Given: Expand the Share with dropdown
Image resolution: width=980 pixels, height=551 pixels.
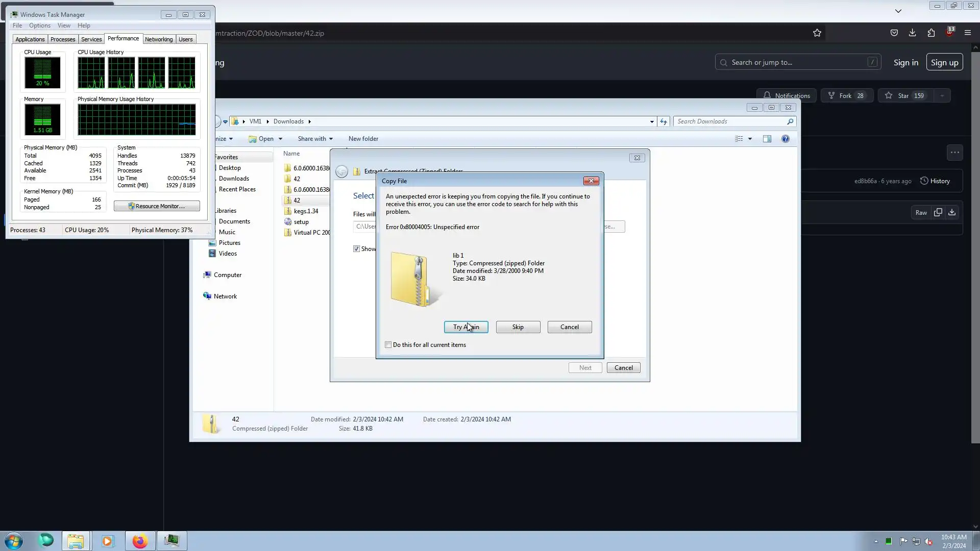Looking at the screenshot, I should [315, 139].
